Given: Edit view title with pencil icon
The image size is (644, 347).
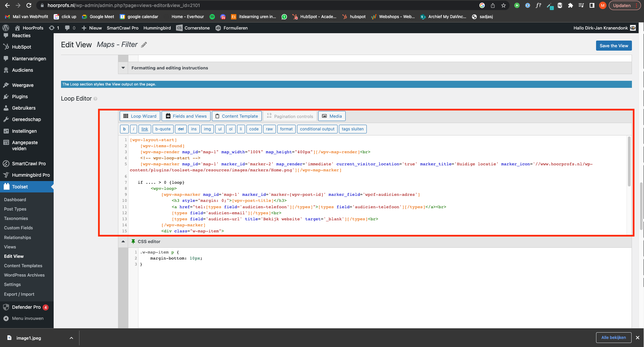Looking at the screenshot, I should coord(144,45).
